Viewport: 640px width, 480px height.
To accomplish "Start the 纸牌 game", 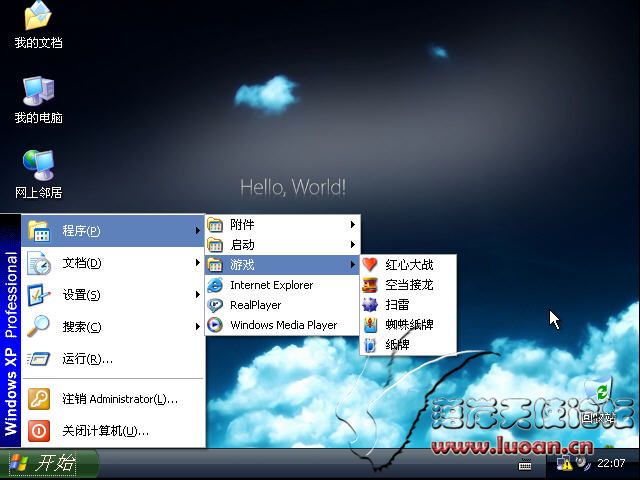I will (x=408, y=345).
